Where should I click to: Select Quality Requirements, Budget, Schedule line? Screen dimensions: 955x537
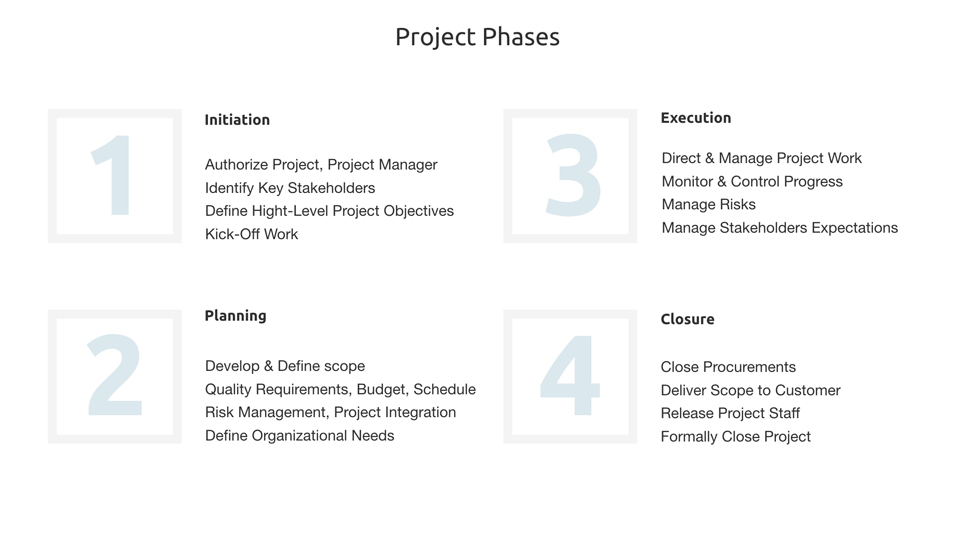click(340, 389)
